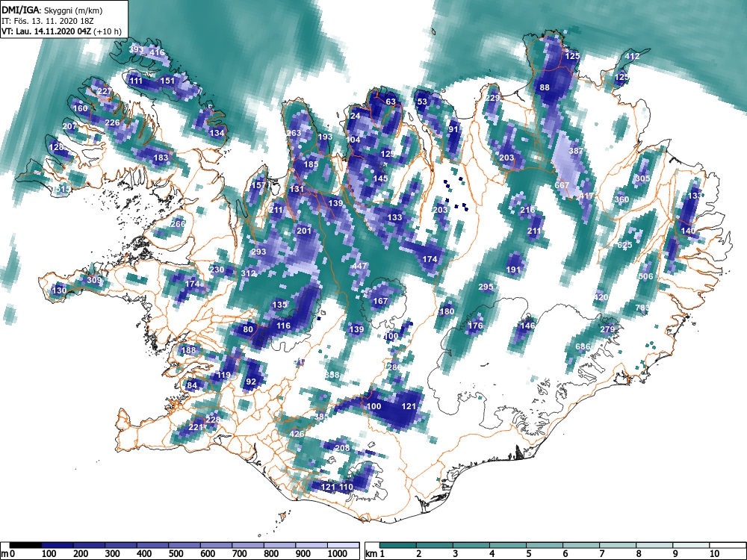
Task: Click the map value 116
Action: click(283, 326)
